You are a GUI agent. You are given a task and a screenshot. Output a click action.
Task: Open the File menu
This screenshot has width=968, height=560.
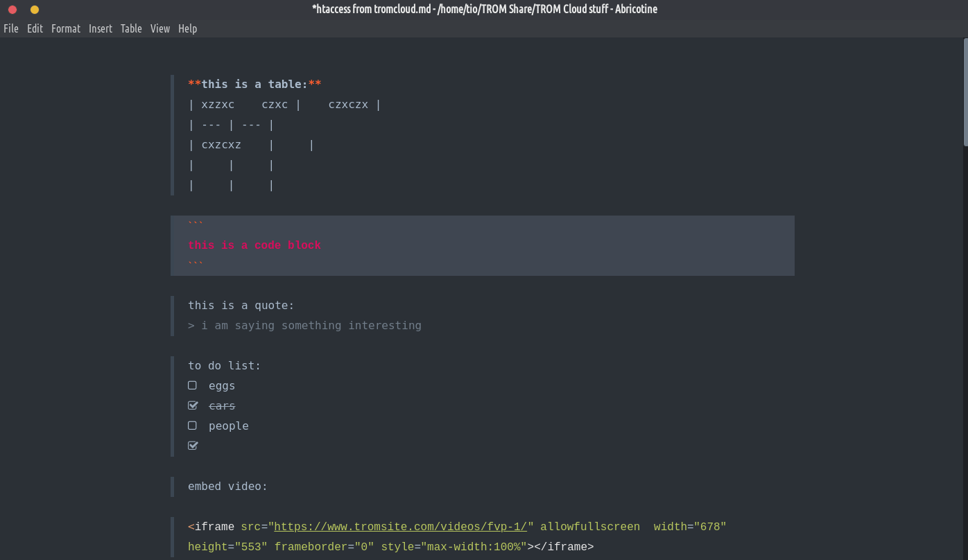click(11, 28)
